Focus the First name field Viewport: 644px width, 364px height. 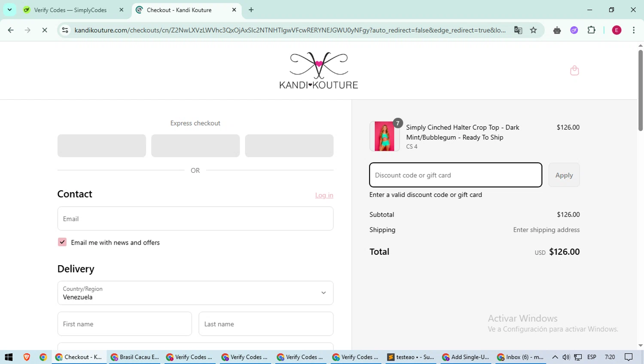[x=125, y=324]
